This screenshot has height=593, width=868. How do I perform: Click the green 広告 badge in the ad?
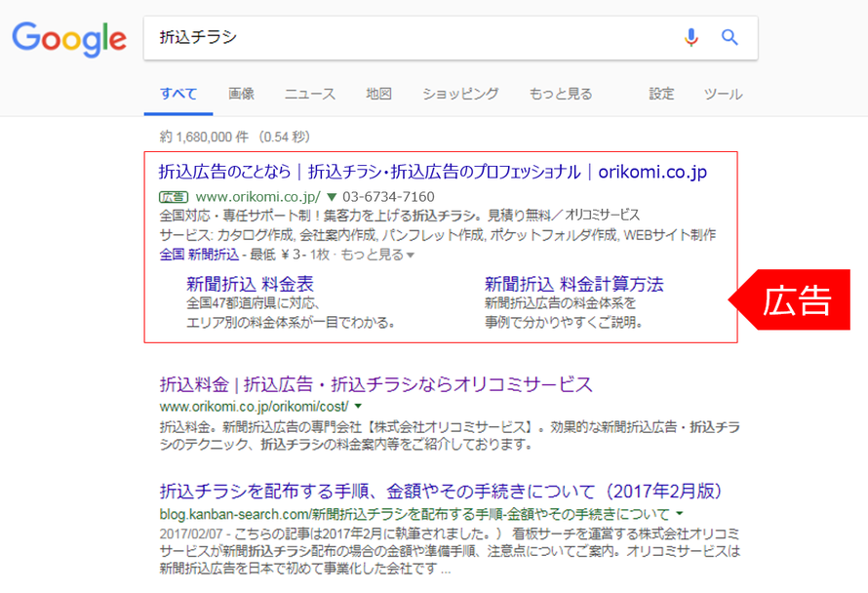(x=174, y=197)
